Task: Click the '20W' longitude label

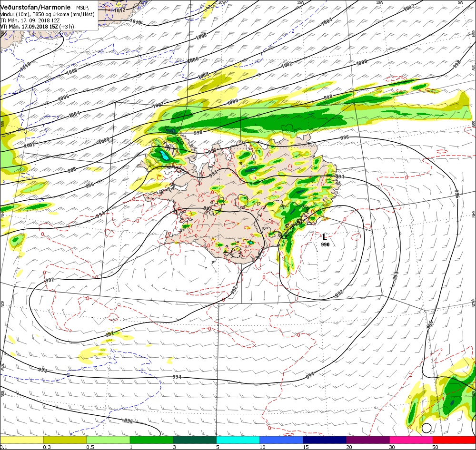Action: tap(222, 2)
